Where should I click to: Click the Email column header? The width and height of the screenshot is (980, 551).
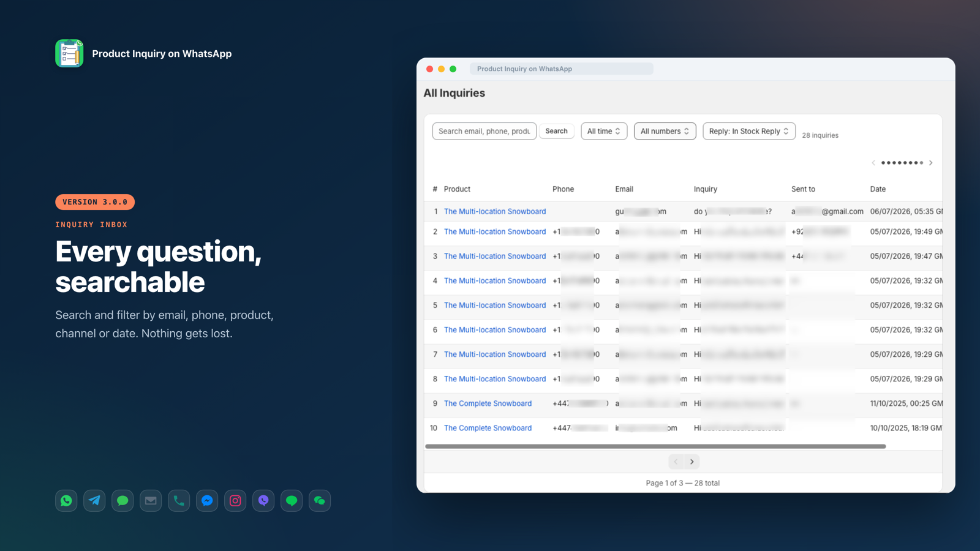pyautogui.click(x=624, y=189)
